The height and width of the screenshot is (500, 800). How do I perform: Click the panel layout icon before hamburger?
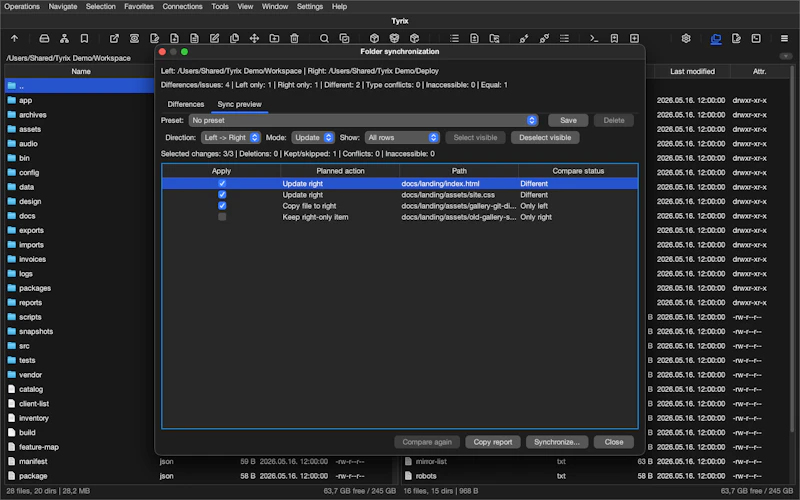[756, 38]
